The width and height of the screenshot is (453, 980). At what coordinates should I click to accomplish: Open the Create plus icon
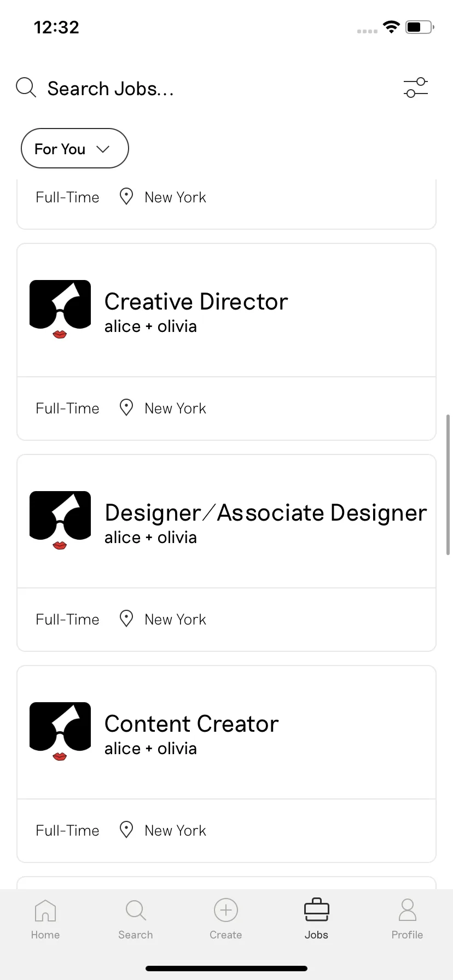pyautogui.click(x=226, y=911)
